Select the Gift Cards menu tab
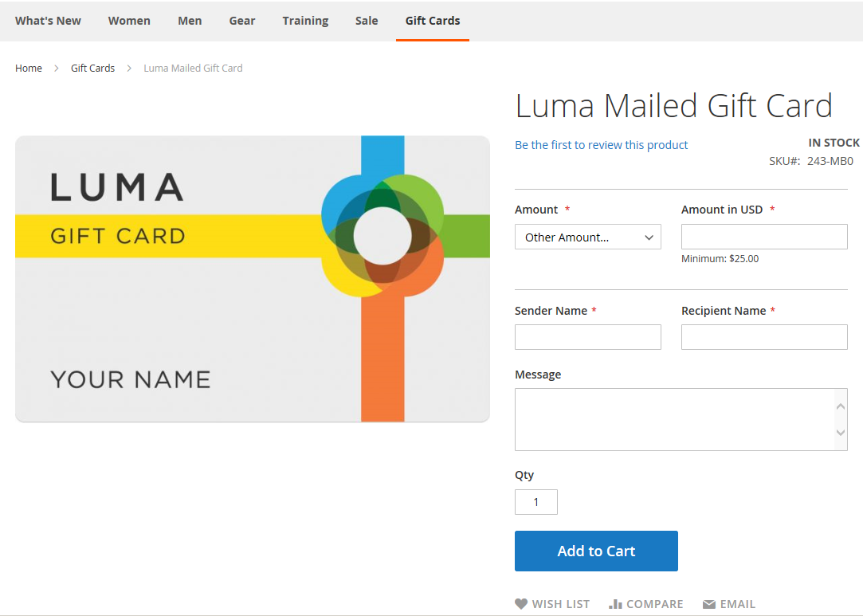This screenshot has width=863, height=616. (433, 21)
